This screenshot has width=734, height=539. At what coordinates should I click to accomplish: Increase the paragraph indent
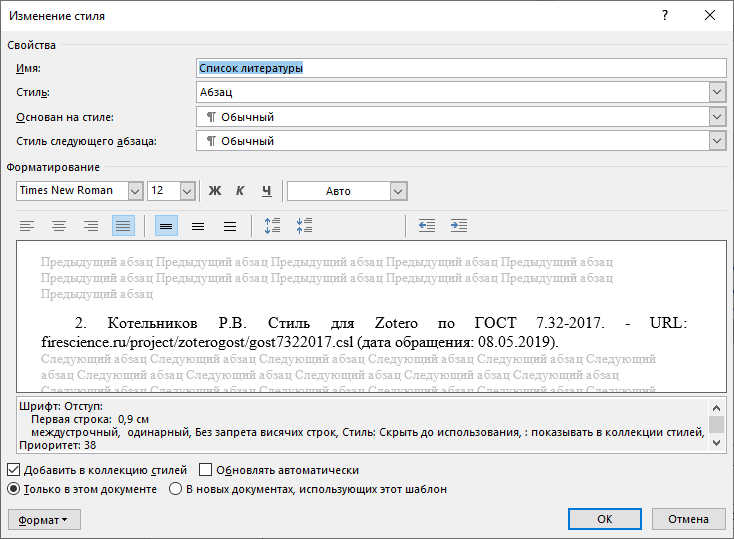click(x=459, y=226)
